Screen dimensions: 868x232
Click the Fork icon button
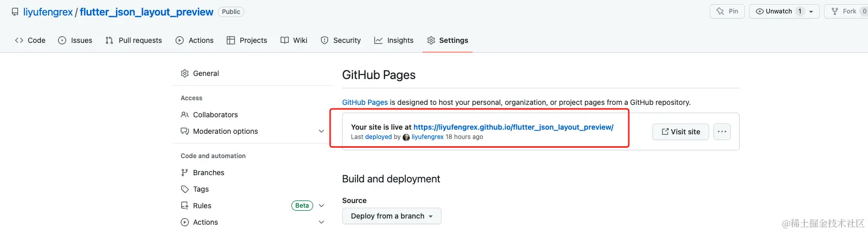(x=835, y=11)
